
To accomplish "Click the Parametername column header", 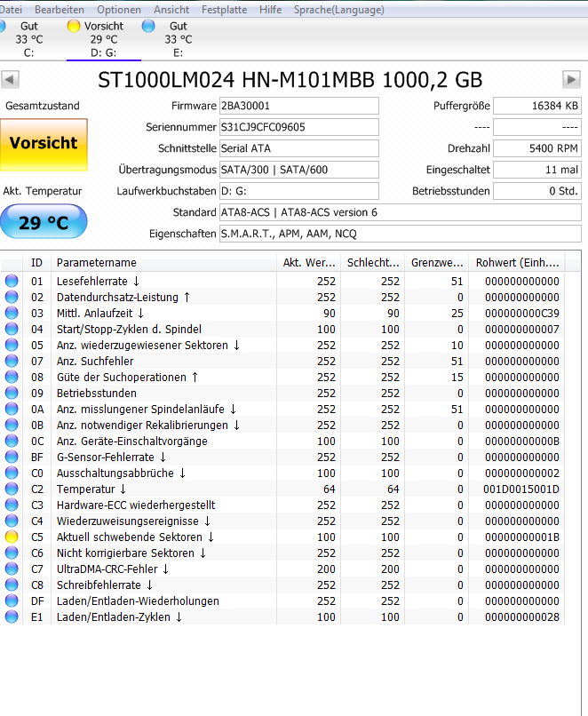I will tap(164, 263).
